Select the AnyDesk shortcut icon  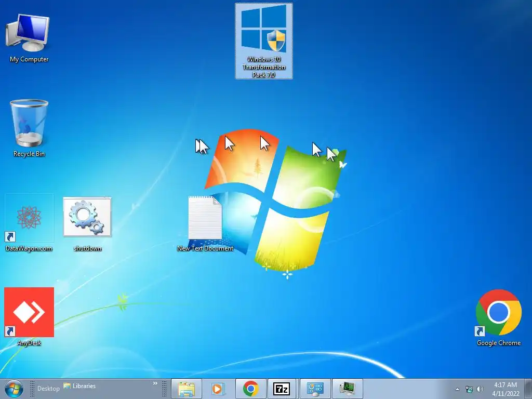click(29, 315)
